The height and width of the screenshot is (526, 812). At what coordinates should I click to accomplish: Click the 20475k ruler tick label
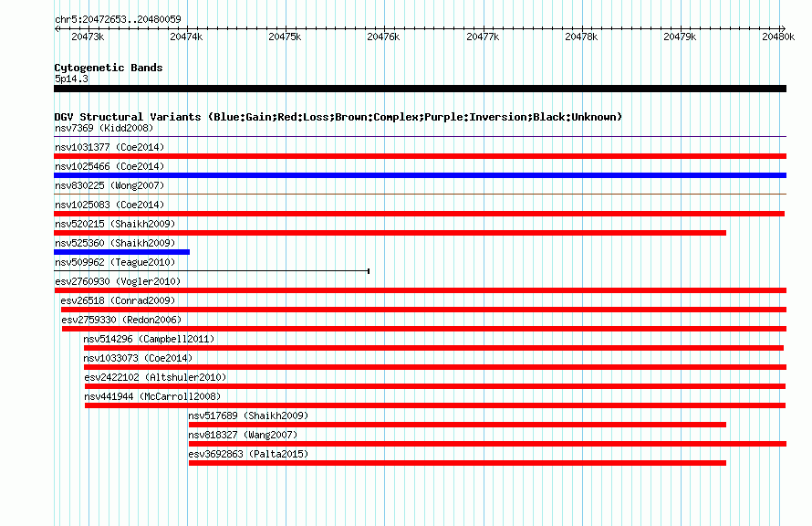[285, 37]
